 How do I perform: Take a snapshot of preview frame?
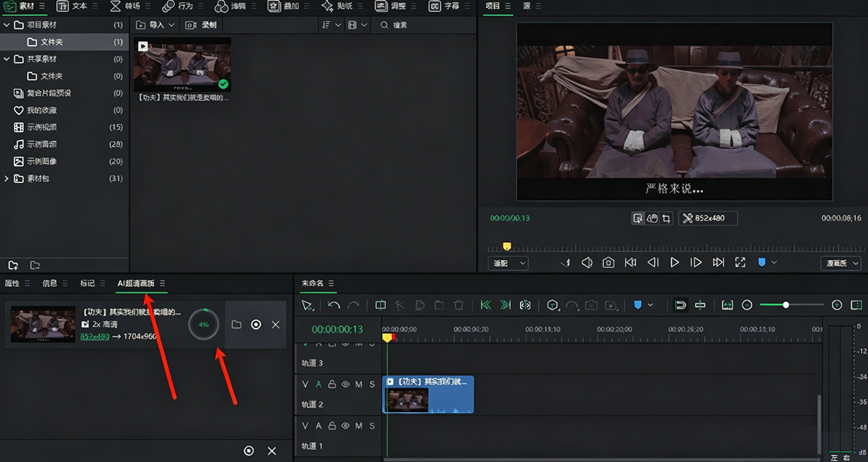click(x=609, y=262)
